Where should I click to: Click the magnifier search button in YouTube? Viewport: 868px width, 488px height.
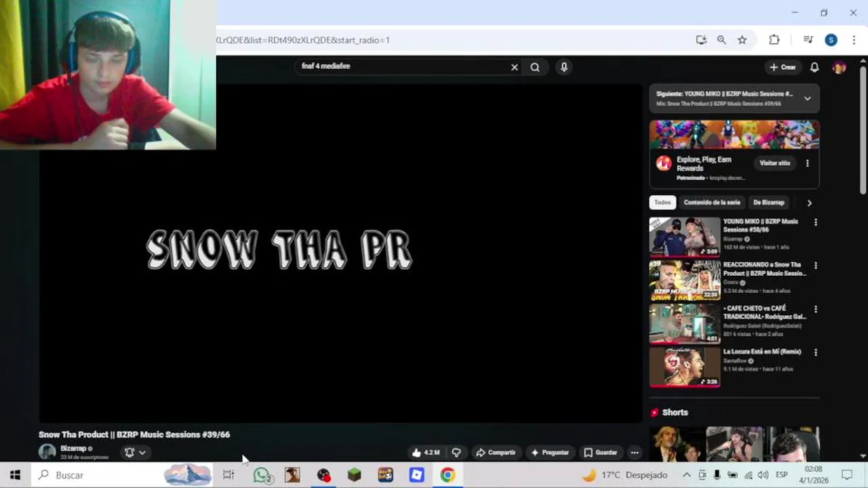click(x=535, y=67)
